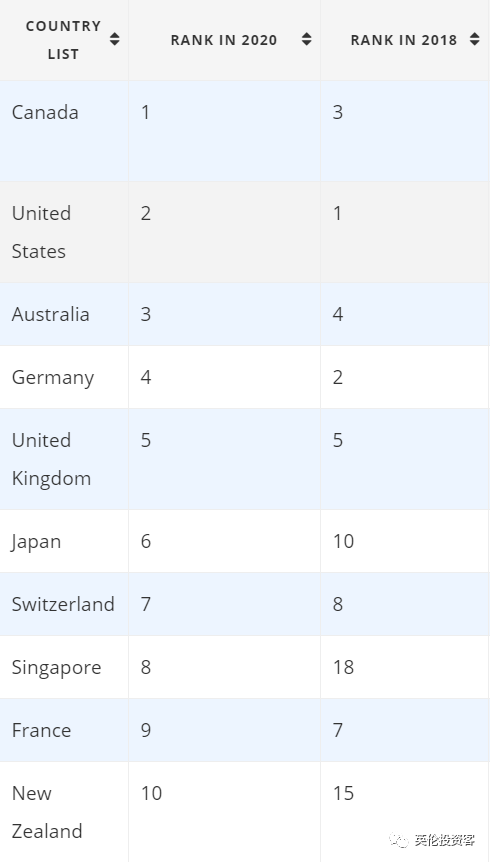Click the WeChat watermark logo

click(399, 841)
